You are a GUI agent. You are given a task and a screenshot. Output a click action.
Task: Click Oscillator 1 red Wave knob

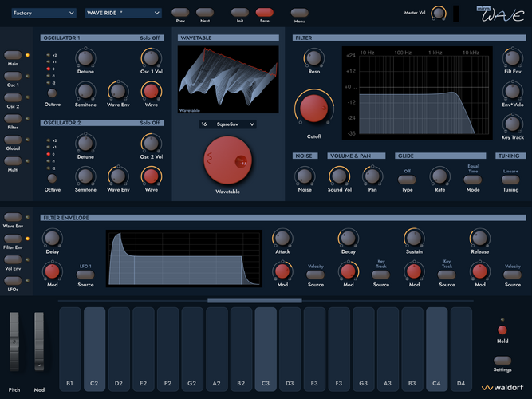152,91
